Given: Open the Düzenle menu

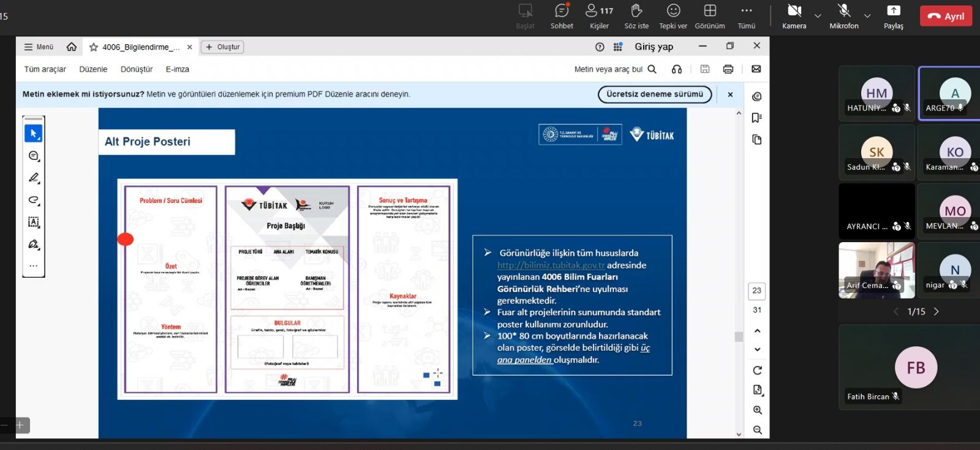Looking at the screenshot, I should (93, 69).
